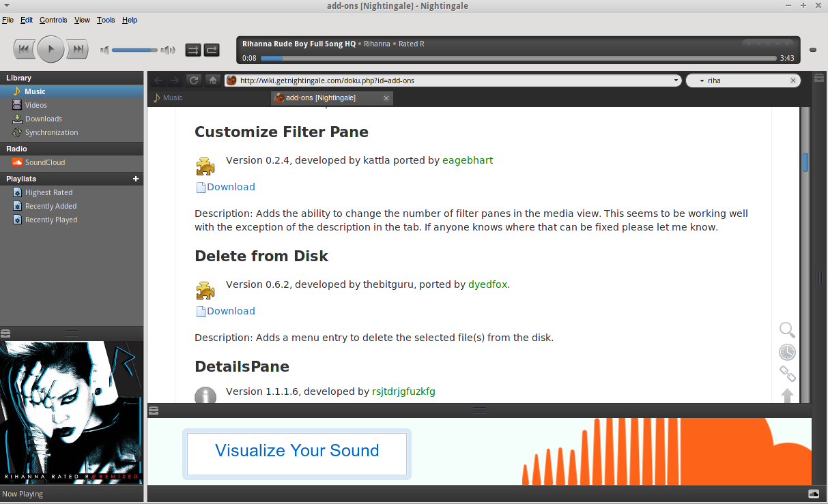Screen dimensions: 828x504
Task: Click the wiki old revisions clock icon
Action: click(x=787, y=352)
